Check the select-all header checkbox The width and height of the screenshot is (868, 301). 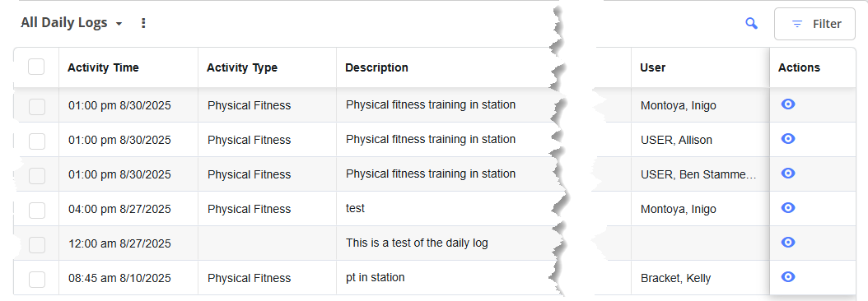(x=36, y=67)
